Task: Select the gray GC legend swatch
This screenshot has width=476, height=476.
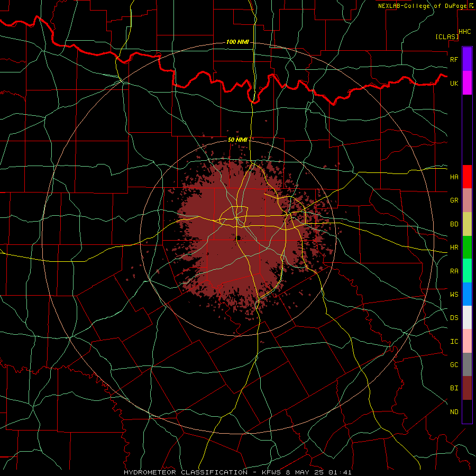Action: click(x=467, y=364)
